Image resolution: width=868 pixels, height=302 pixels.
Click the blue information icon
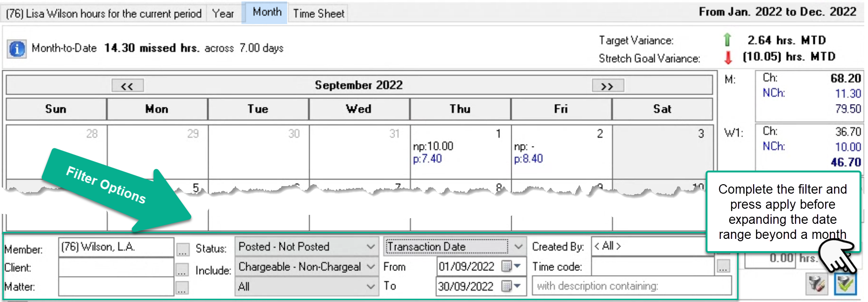click(17, 49)
